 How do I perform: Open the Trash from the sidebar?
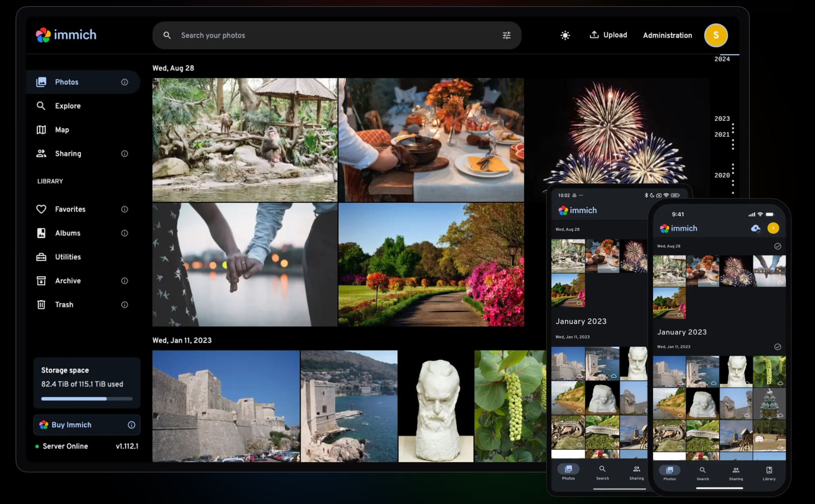coord(64,304)
